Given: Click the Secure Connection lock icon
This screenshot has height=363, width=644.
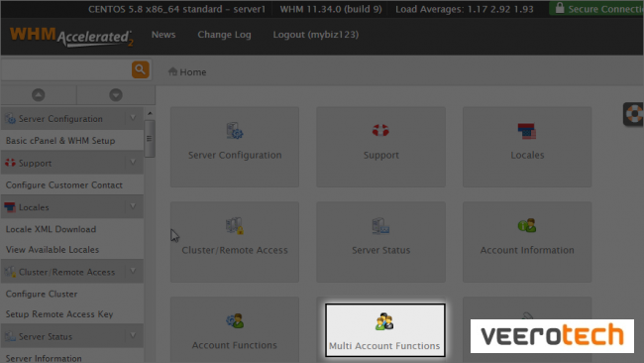Looking at the screenshot, I should [x=560, y=8].
